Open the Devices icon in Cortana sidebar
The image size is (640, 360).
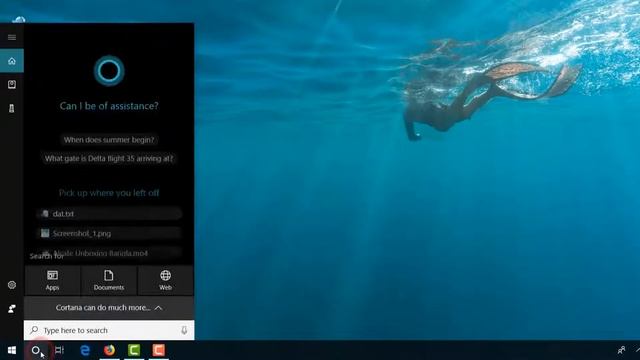[12, 108]
